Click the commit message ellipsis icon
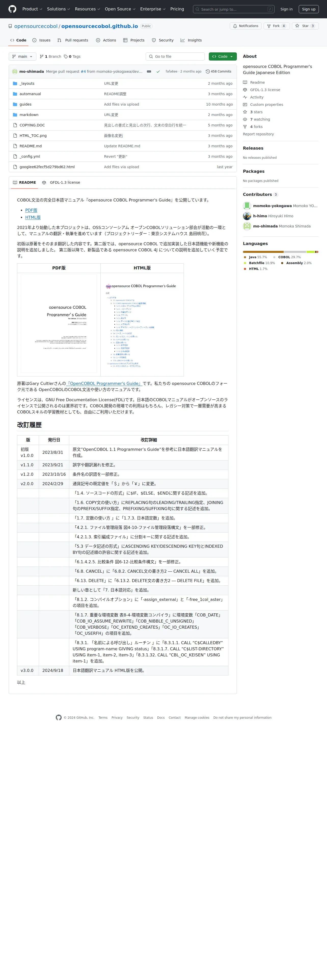This screenshot has height=980, width=327. pyautogui.click(x=149, y=71)
